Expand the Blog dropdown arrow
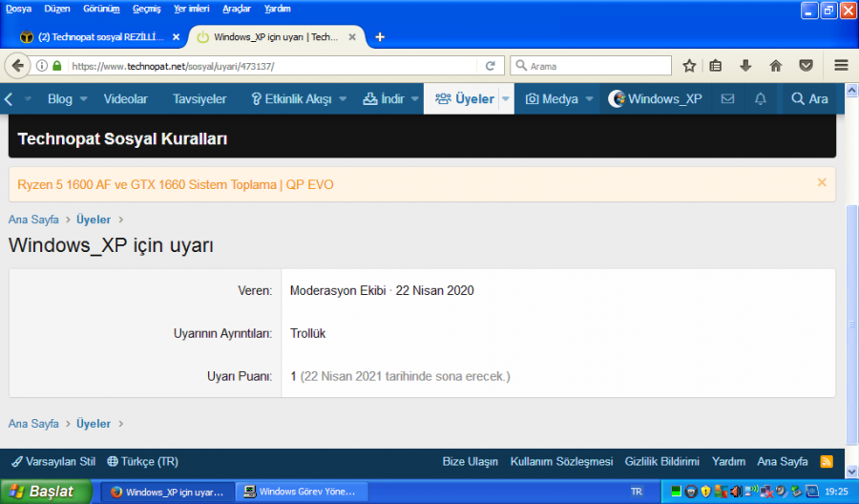 [84, 99]
